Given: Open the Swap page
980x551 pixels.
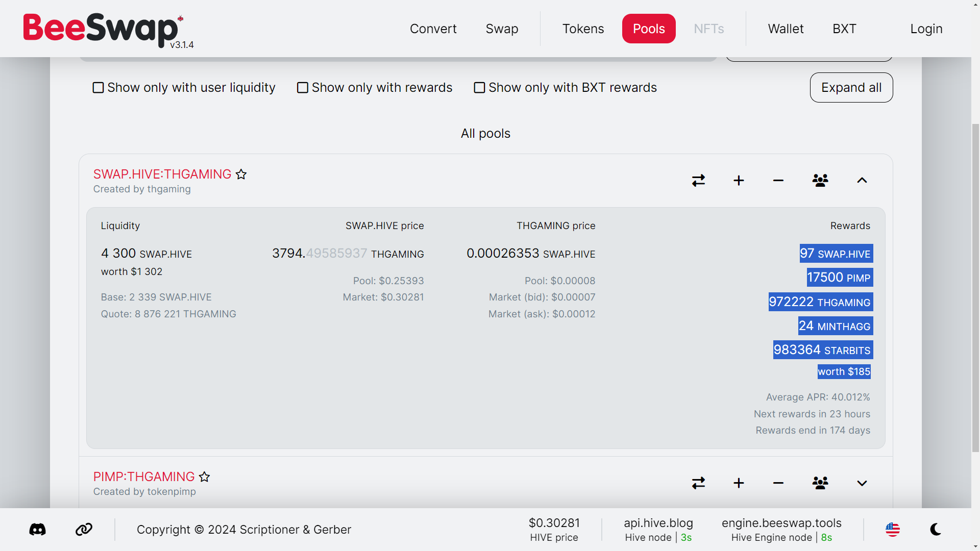Looking at the screenshot, I should pos(502,29).
